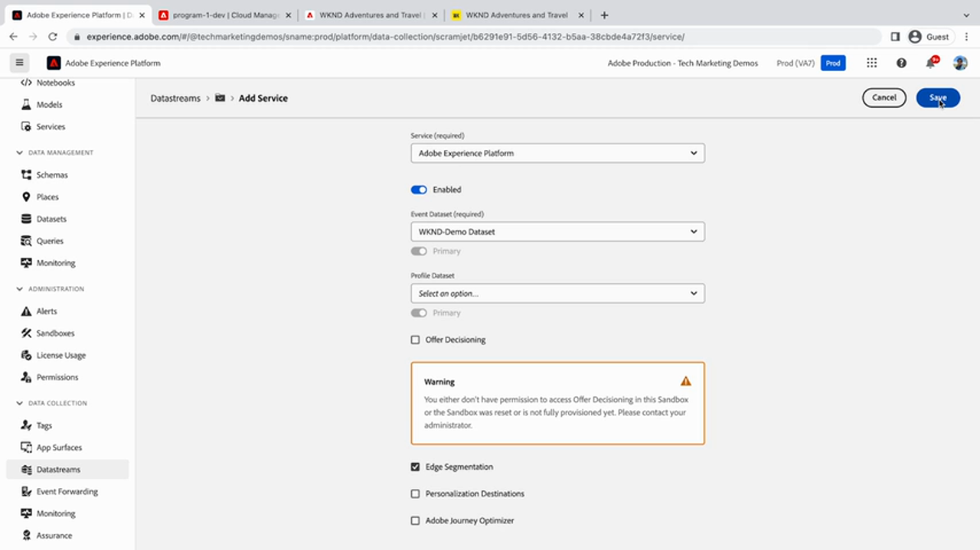Open the user profile avatar

[960, 63]
